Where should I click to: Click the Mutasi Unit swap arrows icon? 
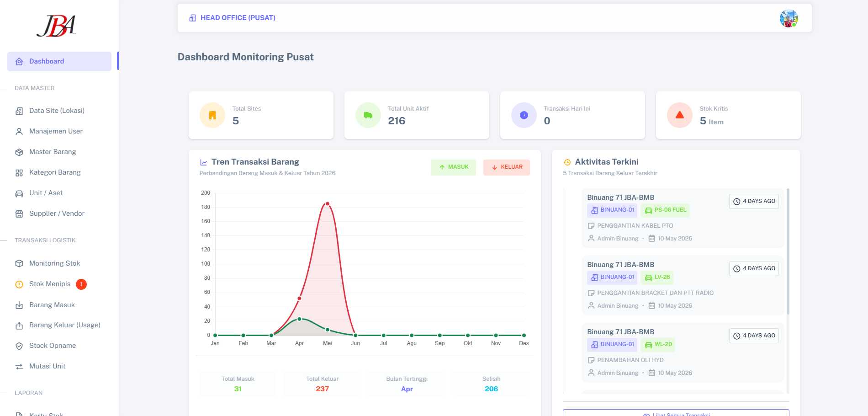(x=19, y=367)
